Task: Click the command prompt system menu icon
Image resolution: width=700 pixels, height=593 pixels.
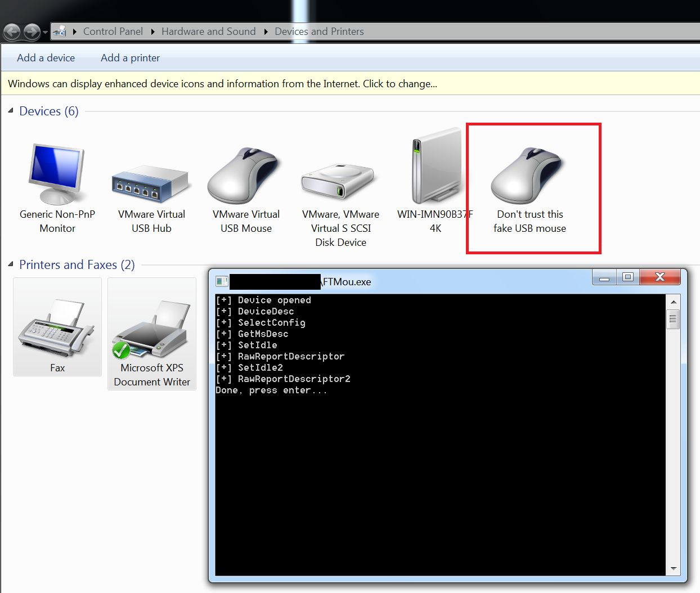Action: pos(222,277)
